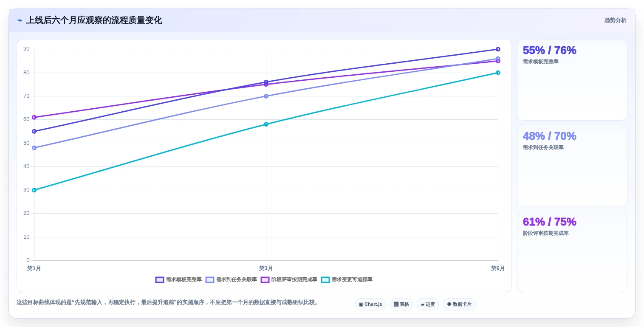
Task: Click 阶段评审按期完成率 data point at 第1月
Action: click(34, 117)
